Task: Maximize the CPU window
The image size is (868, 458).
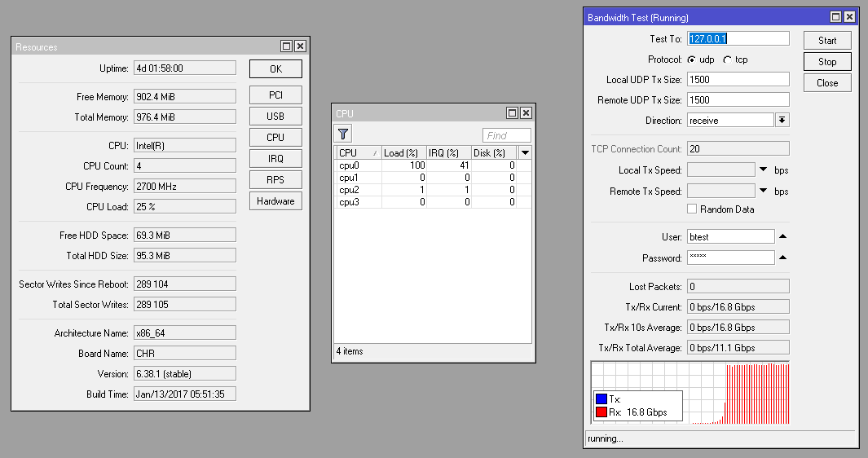Action: click(x=512, y=113)
